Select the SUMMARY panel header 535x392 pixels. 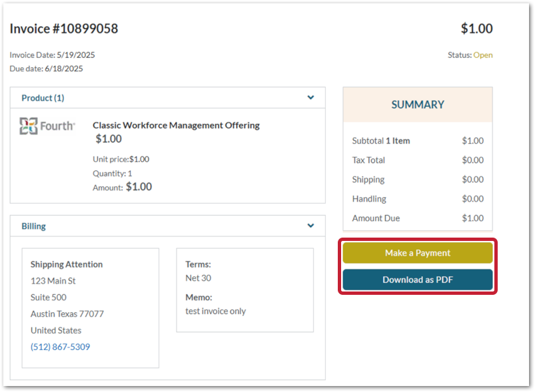click(x=417, y=104)
